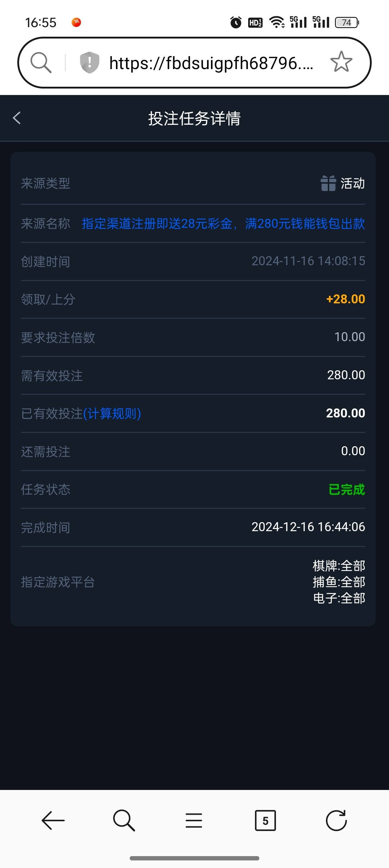Go back using page header chevron

click(17, 118)
